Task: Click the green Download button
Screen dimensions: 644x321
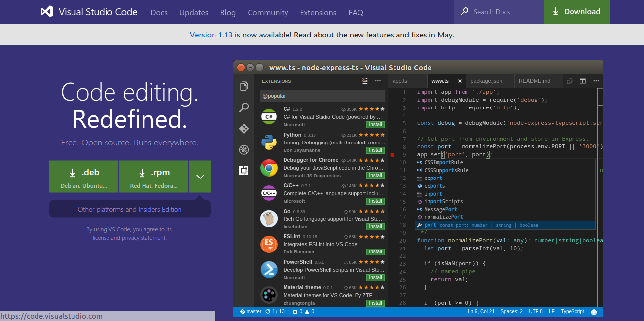Action: [577, 12]
